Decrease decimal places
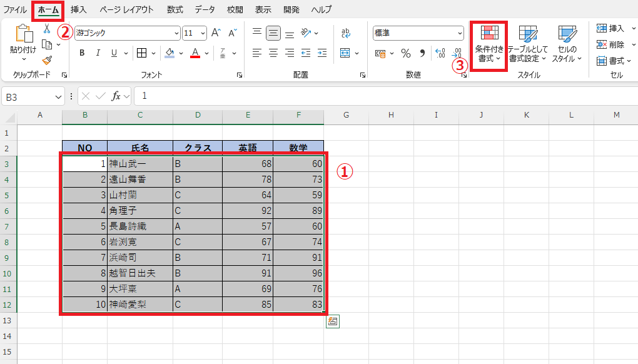Screen dimensions: 638x364 457,53
